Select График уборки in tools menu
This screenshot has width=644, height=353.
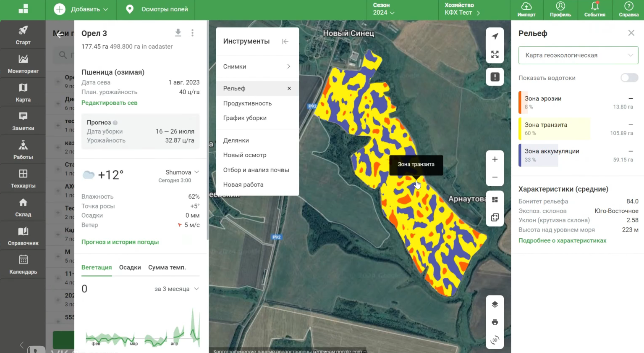[245, 118]
